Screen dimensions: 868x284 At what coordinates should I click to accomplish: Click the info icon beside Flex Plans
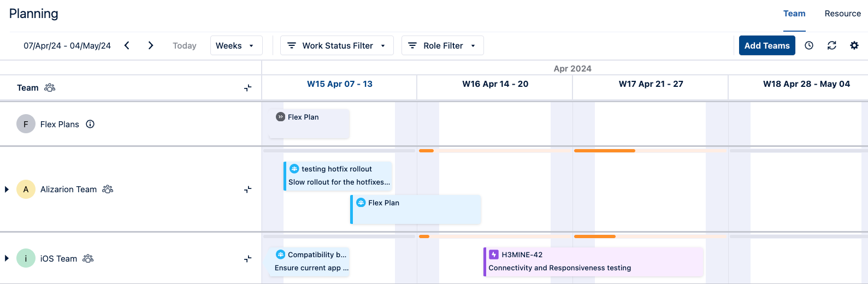coord(91,124)
